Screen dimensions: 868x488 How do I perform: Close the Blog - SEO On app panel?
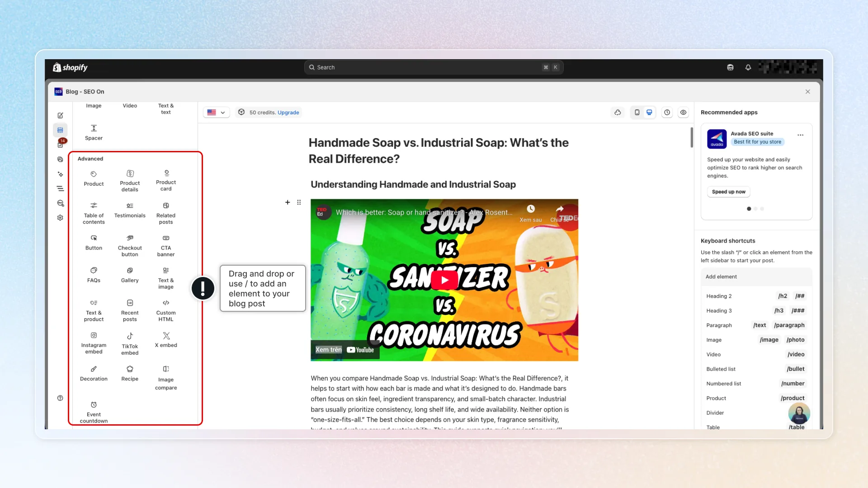[808, 92]
